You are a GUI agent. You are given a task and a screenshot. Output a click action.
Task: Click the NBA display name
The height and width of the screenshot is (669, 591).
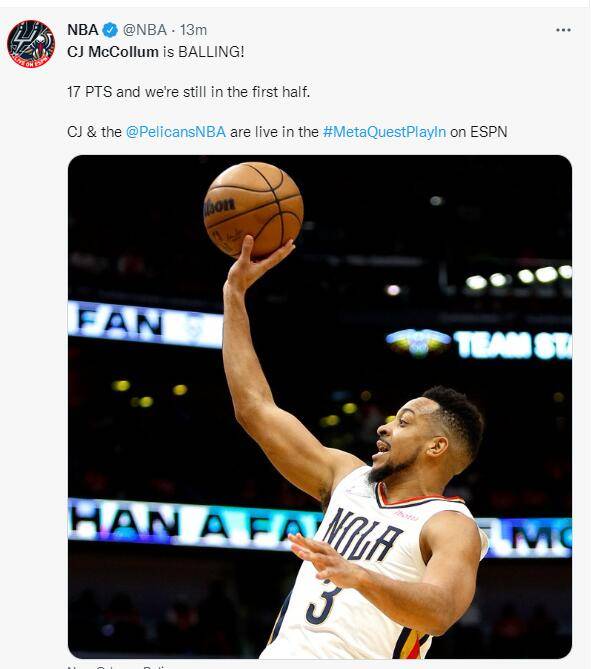point(83,30)
